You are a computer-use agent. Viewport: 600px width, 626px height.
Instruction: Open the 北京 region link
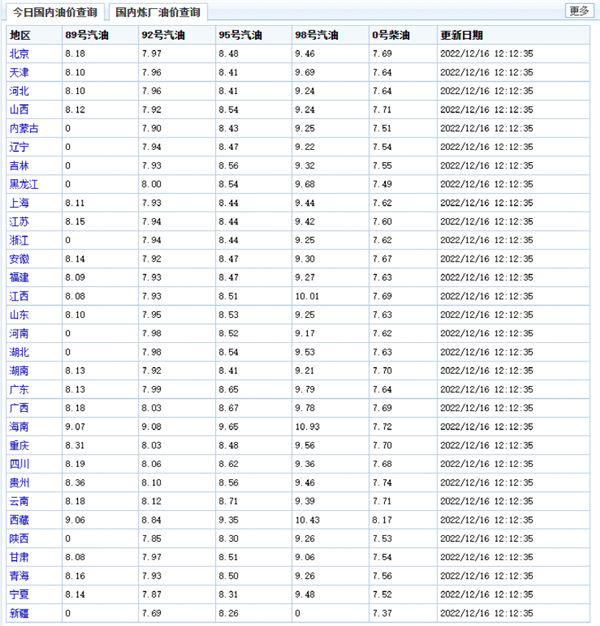(19, 53)
